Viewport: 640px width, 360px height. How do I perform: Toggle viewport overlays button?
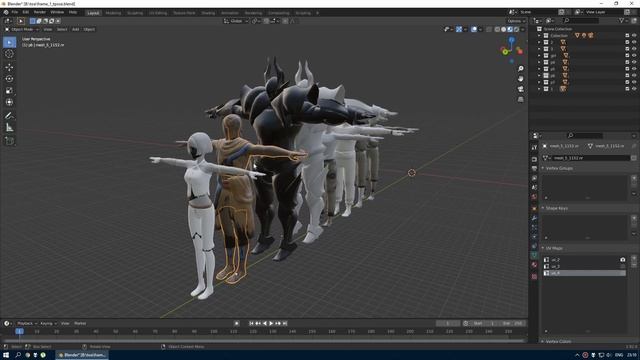[474, 29]
